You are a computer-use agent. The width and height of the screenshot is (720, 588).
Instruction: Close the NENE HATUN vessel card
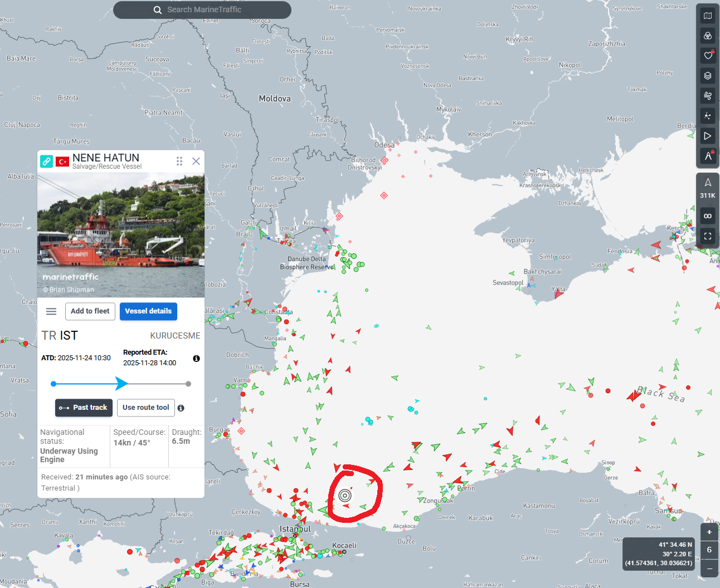(x=196, y=161)
